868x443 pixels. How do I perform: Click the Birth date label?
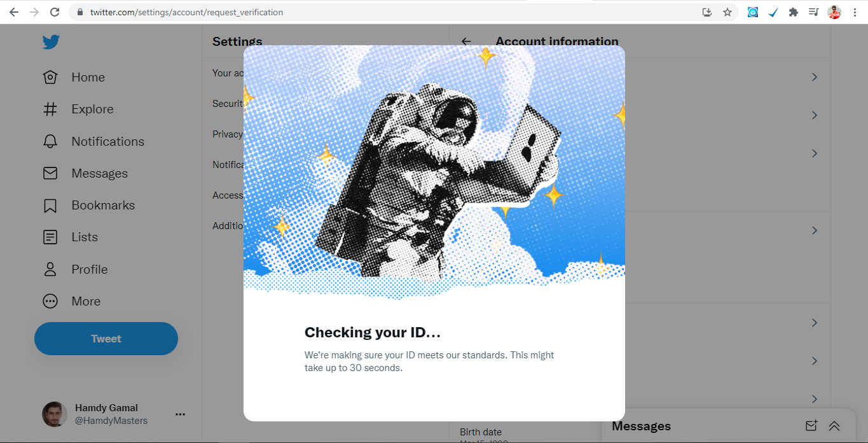[x=481, y=432]
